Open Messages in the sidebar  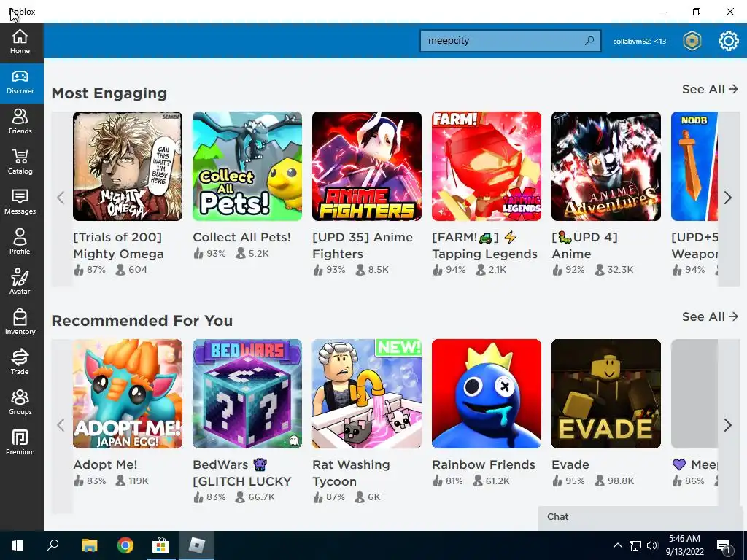[20, 203]
